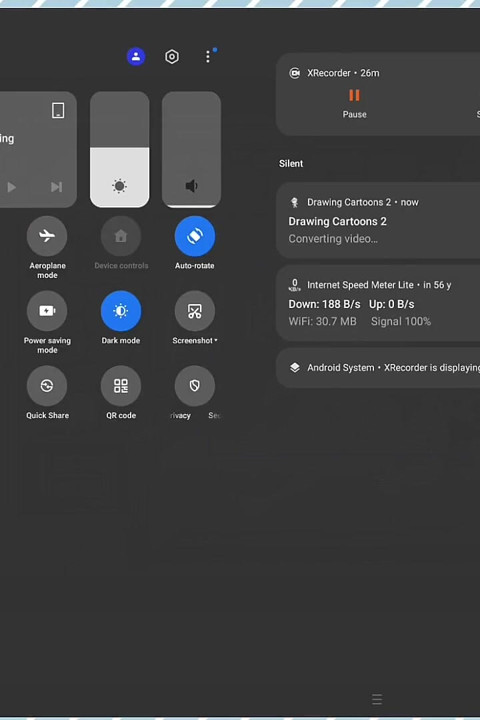Open the QR code scanner tile
The height and width of the screenshot is (720, 480).
click(121, 386)
